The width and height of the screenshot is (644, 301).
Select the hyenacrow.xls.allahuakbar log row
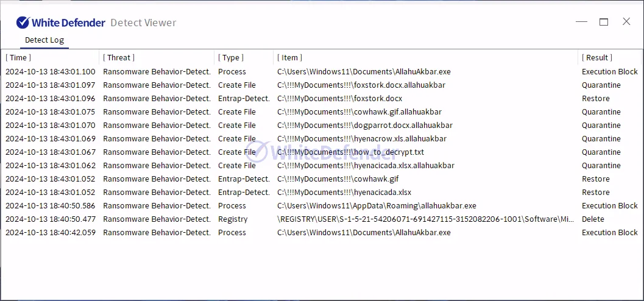pos(361,139)
